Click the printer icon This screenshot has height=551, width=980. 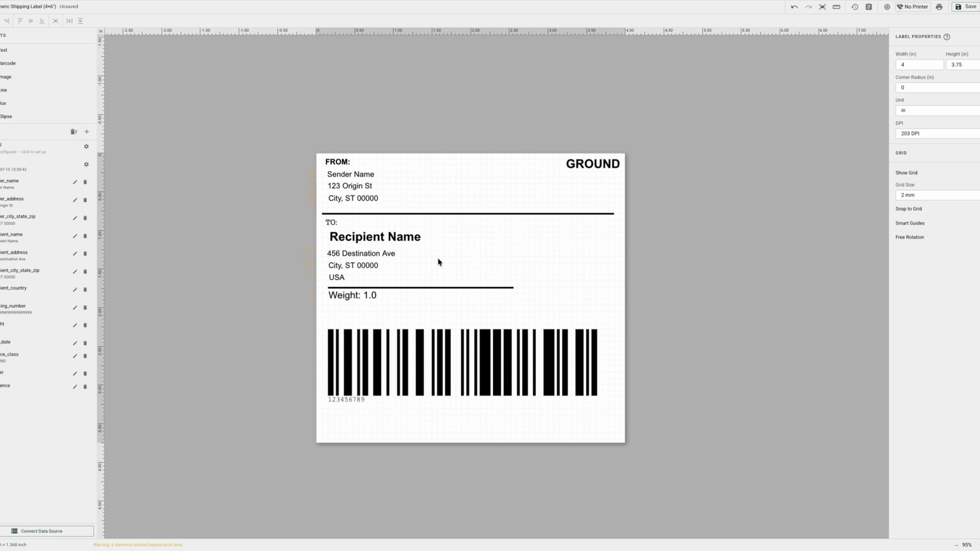point(940,7)
